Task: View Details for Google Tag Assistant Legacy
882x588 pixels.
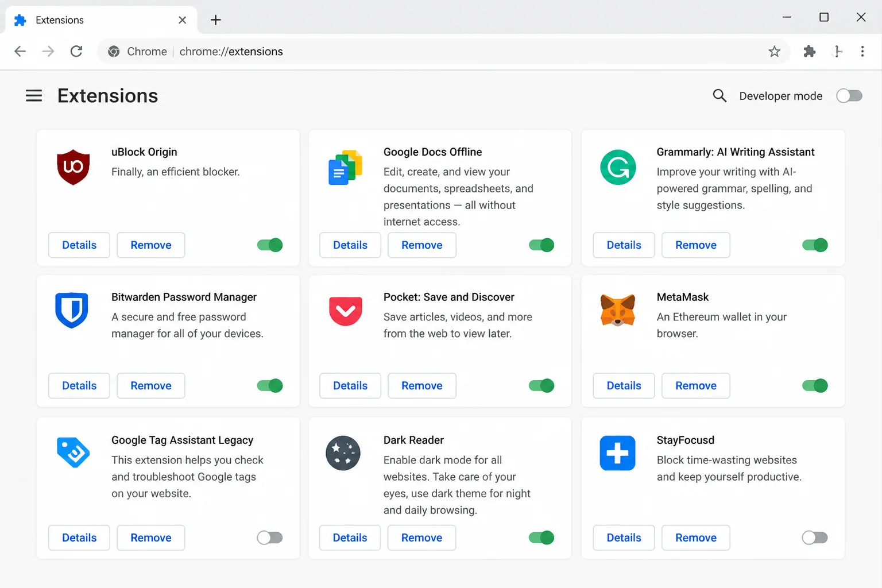Action: point(79,537)
